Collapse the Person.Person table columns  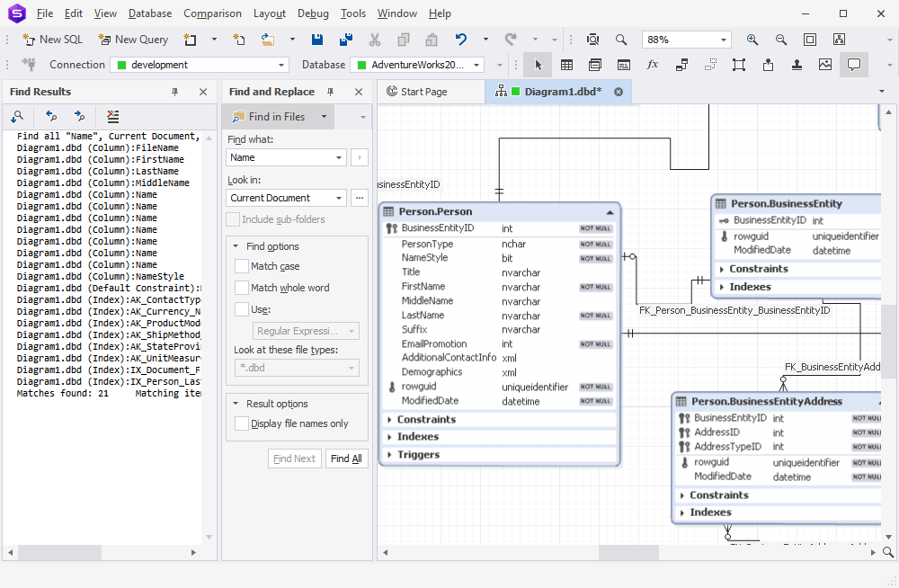pyautogui.click(x=610, y=212)
